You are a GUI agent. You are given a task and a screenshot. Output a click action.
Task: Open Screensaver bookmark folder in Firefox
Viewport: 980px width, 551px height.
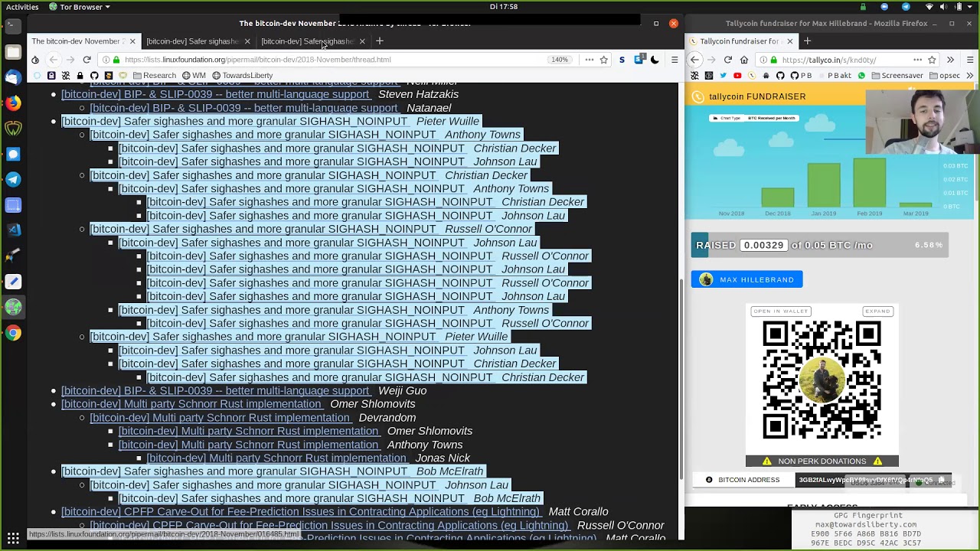[x=897, y=76]
